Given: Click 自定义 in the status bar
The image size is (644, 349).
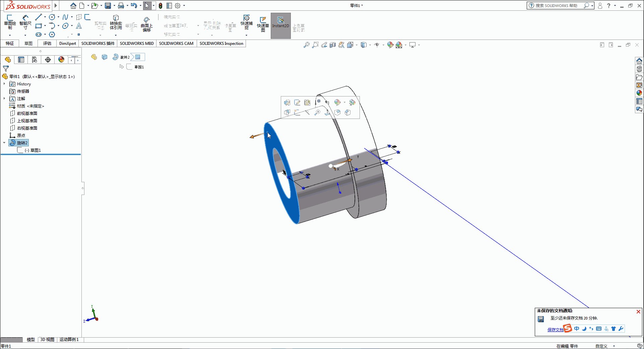Looking at the screenshot, I should pos(601,346).
